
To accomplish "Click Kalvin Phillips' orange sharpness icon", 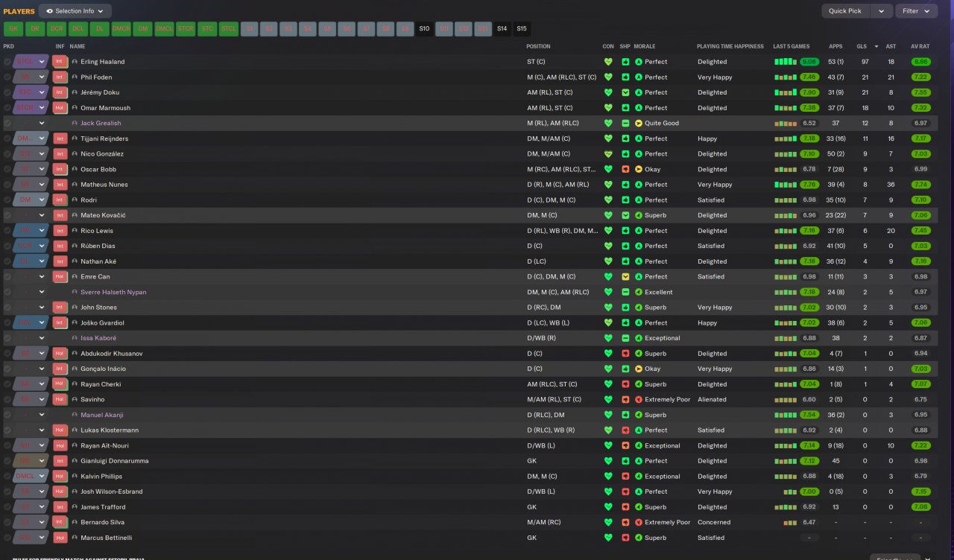I will coord(626,477).
